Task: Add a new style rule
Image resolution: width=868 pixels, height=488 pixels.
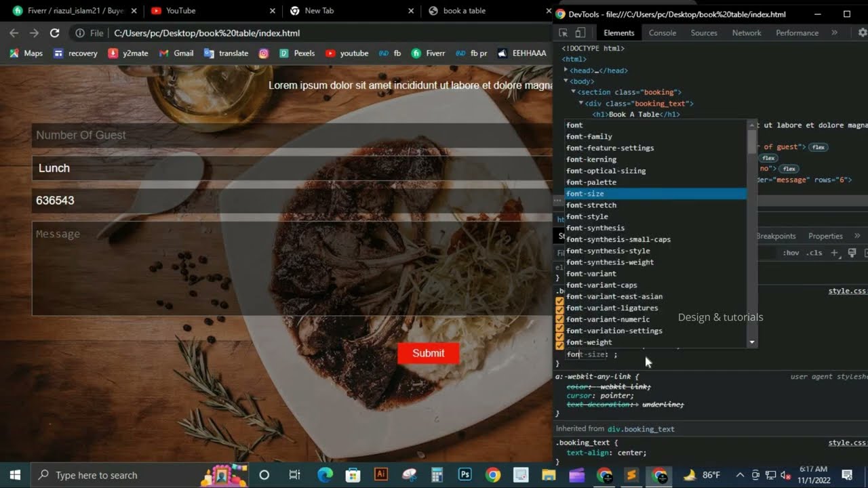Action: (x=835, y=253)
